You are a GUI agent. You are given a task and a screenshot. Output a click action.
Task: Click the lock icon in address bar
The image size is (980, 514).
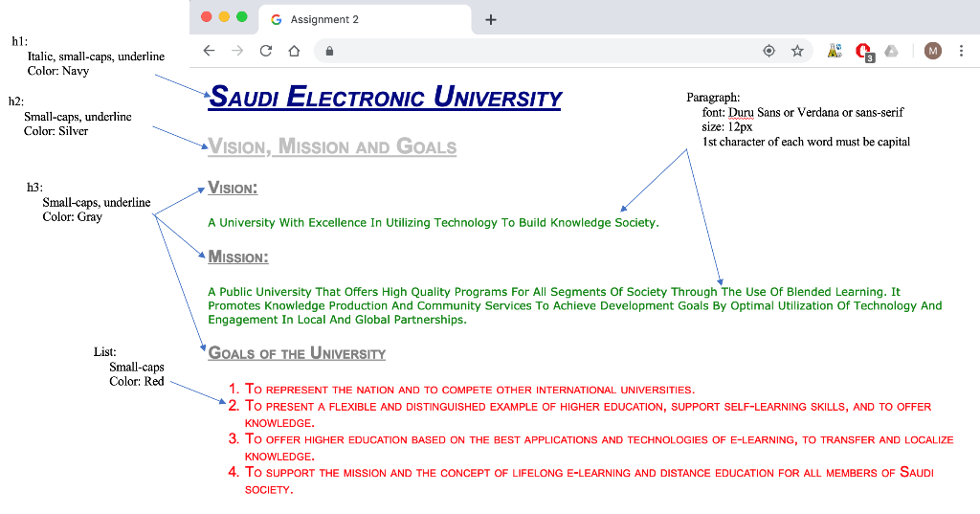329,52
